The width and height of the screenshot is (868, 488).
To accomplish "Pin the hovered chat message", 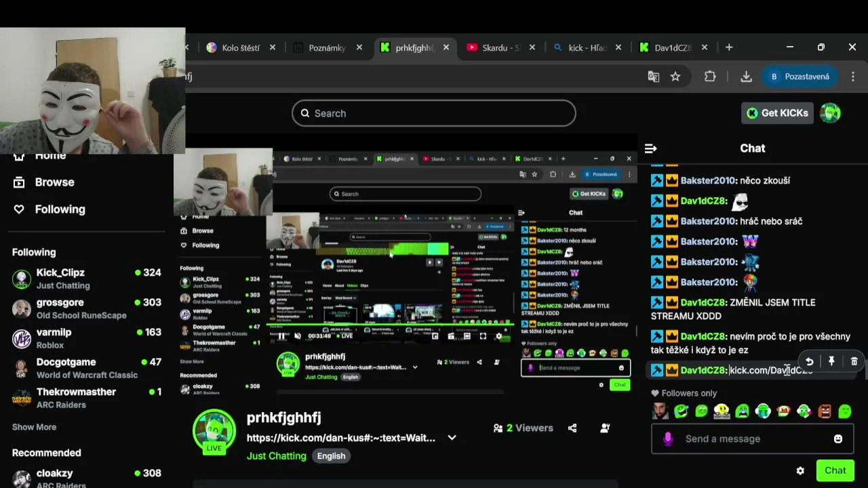I will pyautogui.click(x=831, y=361).
